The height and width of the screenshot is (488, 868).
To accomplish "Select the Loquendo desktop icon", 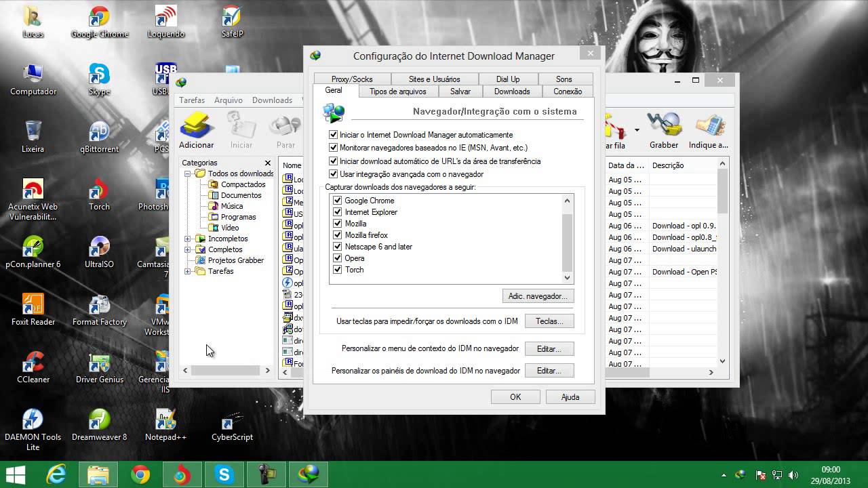I will (165, 22).
